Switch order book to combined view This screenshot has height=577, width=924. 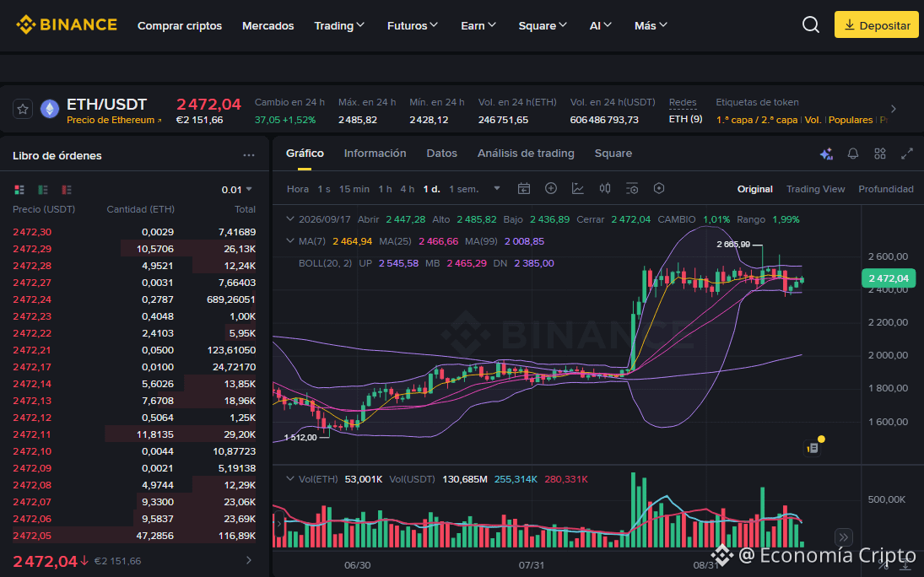tap(19, 190)
